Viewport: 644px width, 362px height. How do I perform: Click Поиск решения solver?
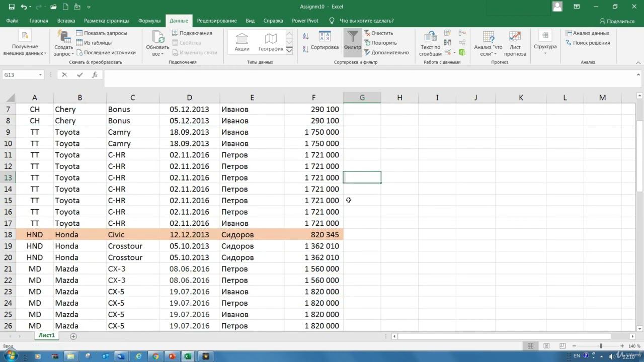[x=587, y=43]
